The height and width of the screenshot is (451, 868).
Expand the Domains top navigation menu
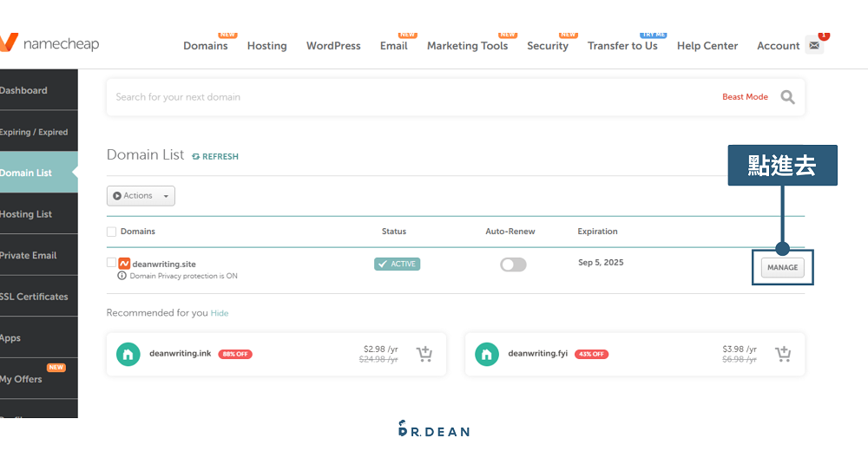click(x=205, y=46)
